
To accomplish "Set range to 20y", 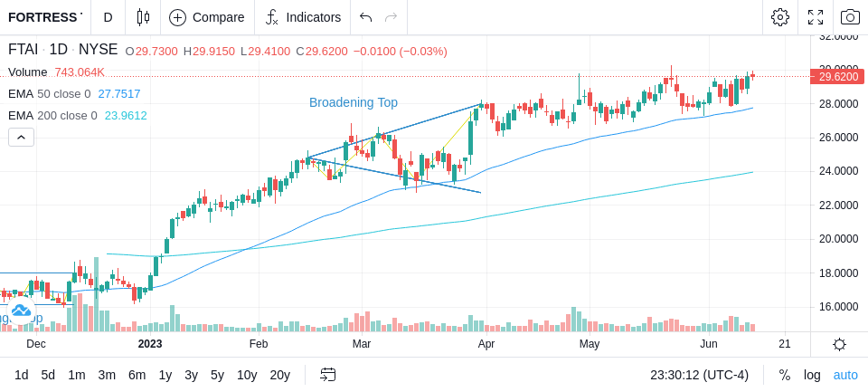I will point(280,376).
